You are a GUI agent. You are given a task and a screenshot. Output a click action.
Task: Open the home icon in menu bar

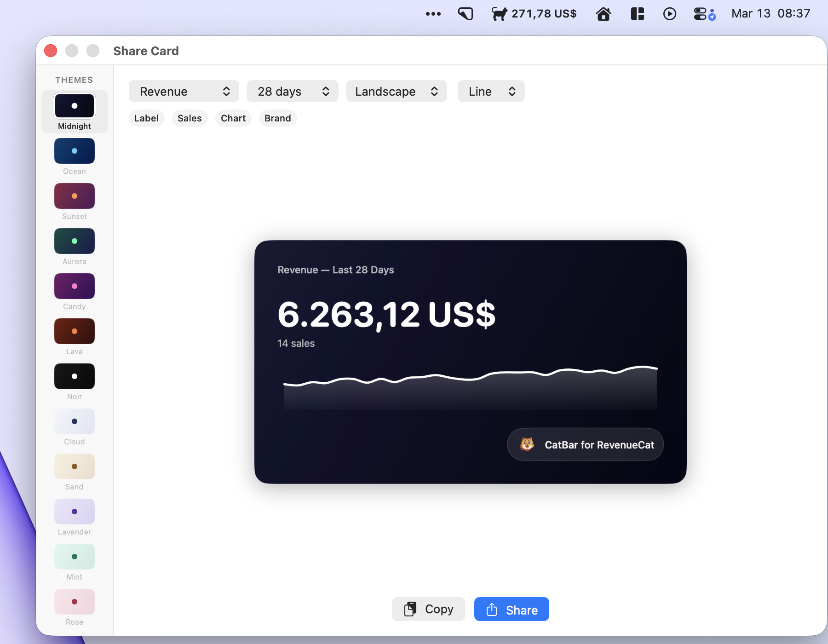coord(603,14)
